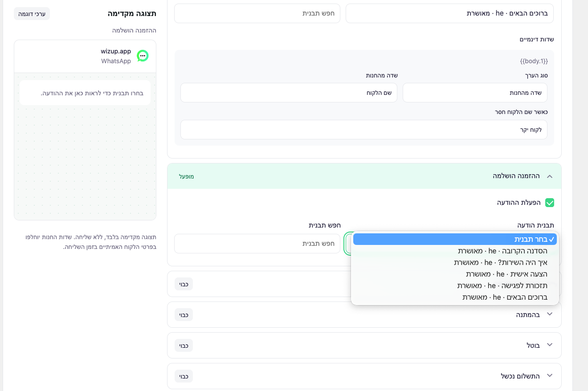The height and width of the screenshot is (391, 588).
Task: Open the שדה מהחנות dropdown showing שם הלקוח
Action: pos(289,93)
